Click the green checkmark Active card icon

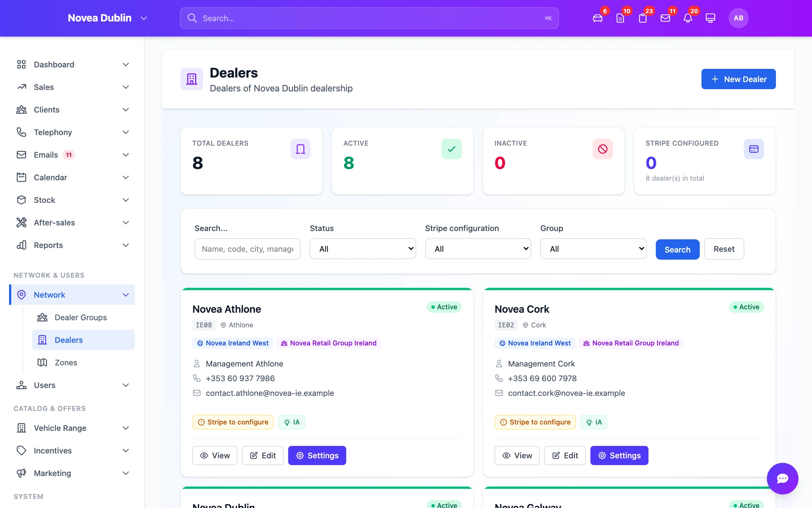451,149
